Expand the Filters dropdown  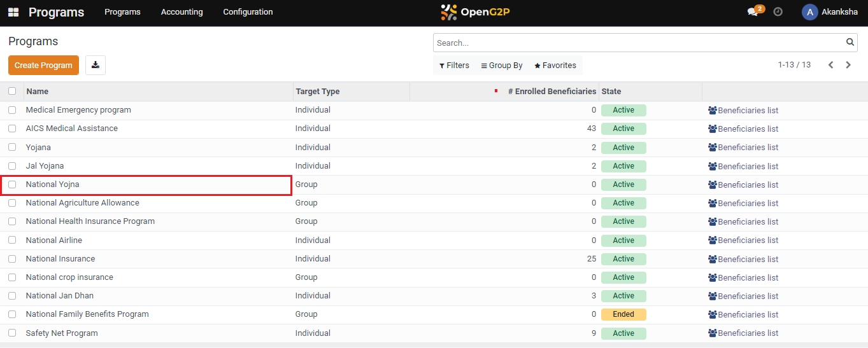(454, 66)
